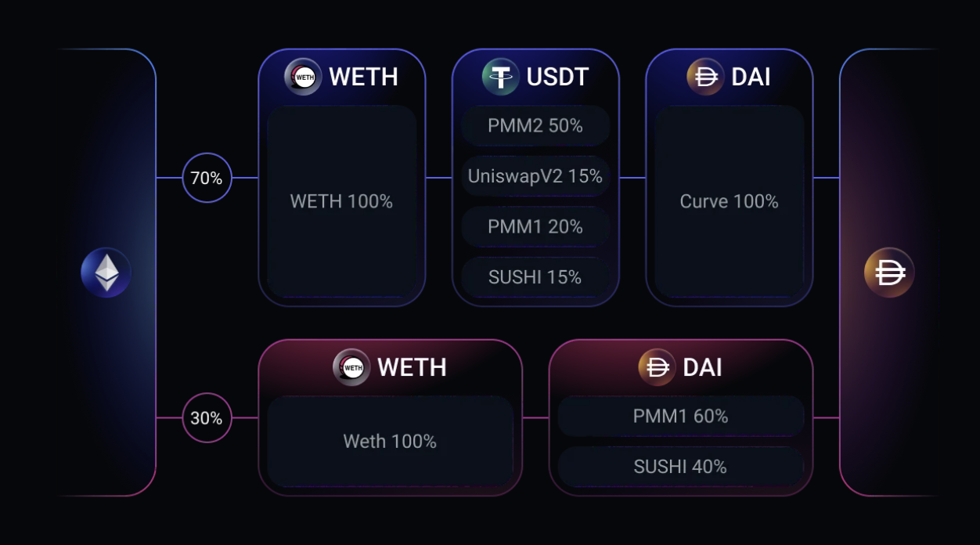This screenshot has width=980, height=545.
Task: Click the UniswapV2 15% pool entry
Action: tap(535, 176)
